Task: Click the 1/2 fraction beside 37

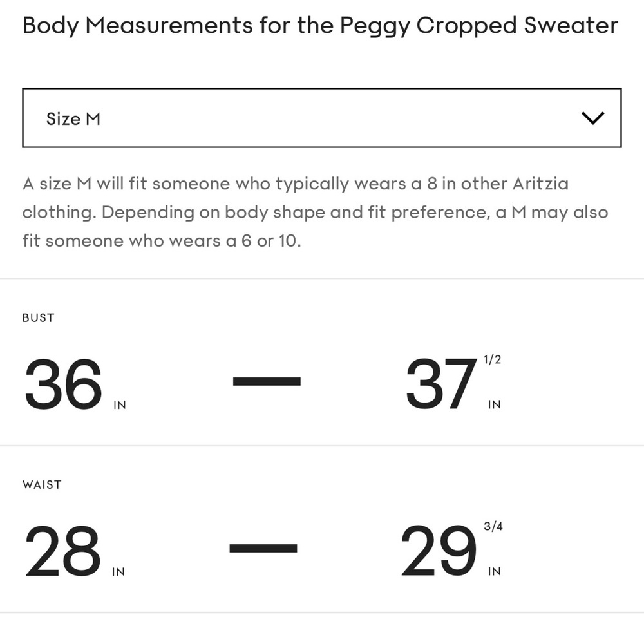Action: point(493,360)
